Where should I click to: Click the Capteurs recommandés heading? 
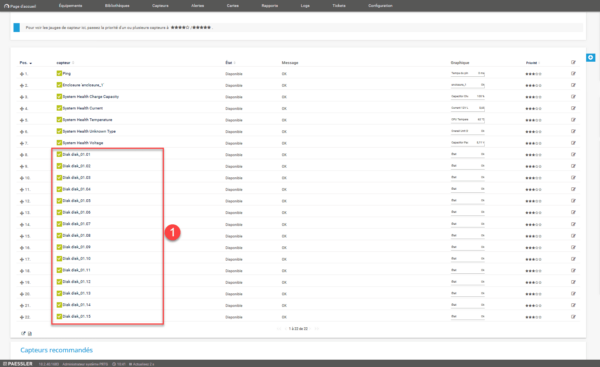coord(57,350)
